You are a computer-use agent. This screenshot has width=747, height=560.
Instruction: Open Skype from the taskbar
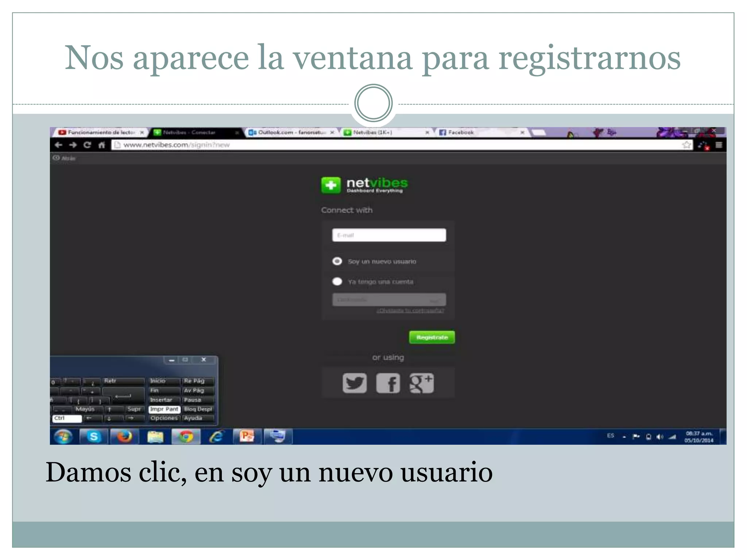click(94, 437)
